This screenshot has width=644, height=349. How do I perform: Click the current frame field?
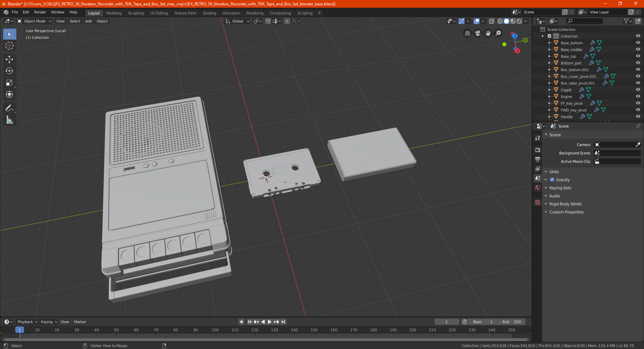[x=447, y=322]
